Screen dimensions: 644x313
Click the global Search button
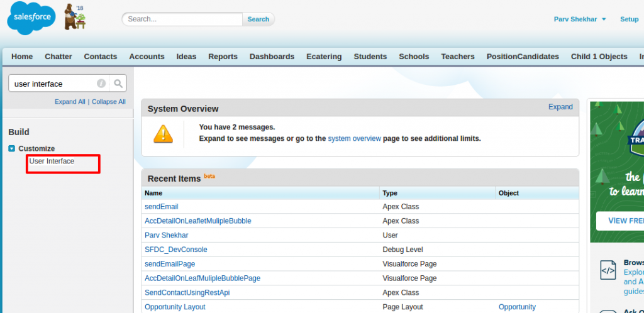258,19
